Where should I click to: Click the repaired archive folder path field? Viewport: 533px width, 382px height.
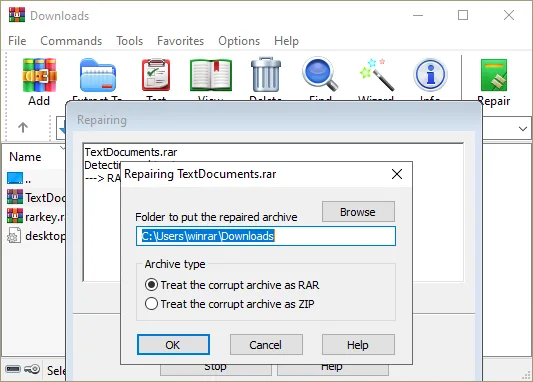coord(266,236)
